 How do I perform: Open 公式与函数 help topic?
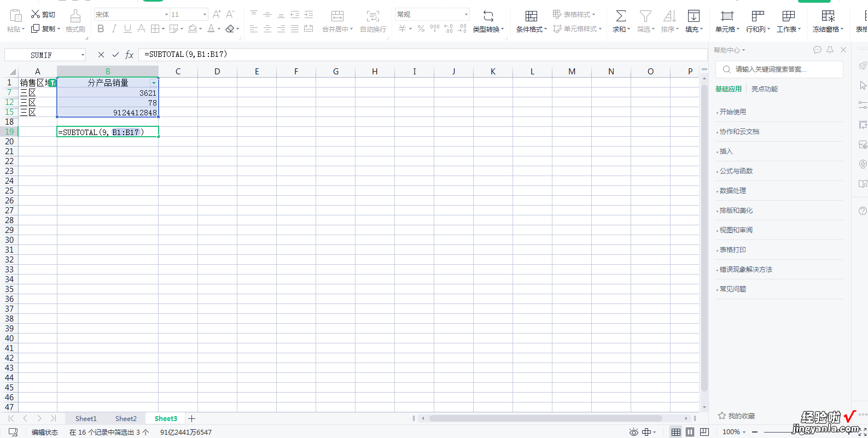coord(736,171)
